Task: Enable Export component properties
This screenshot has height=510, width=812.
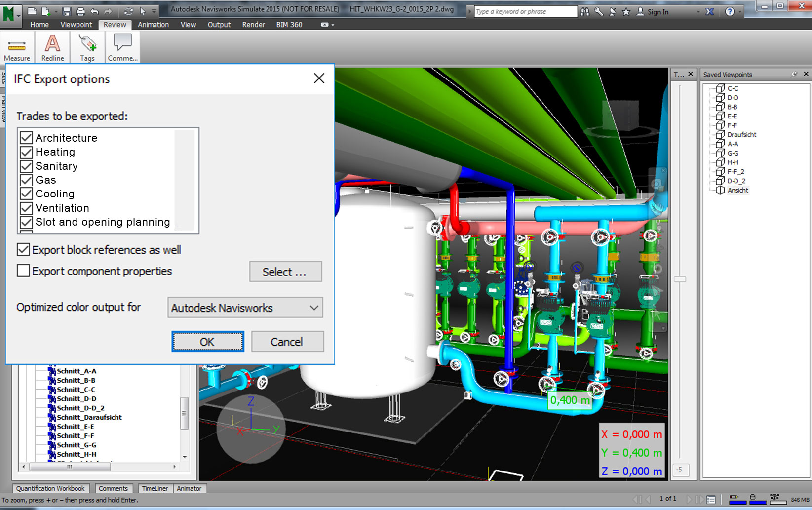Action: click(23, 270)
